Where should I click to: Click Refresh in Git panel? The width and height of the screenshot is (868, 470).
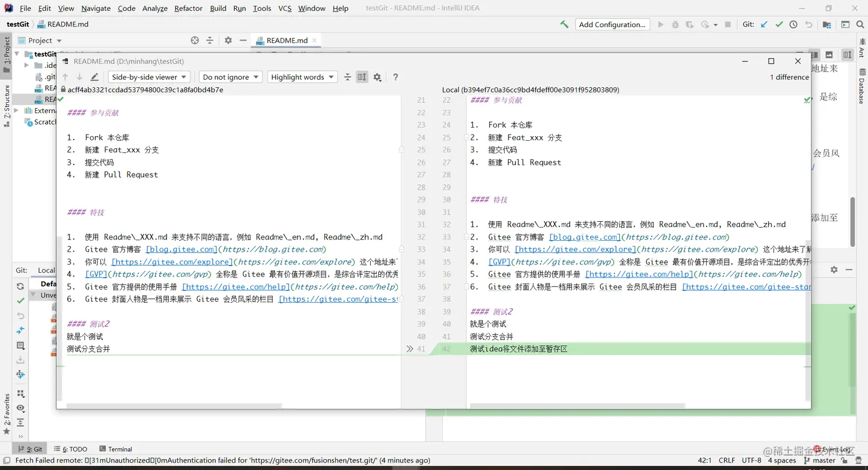point(20,286)
